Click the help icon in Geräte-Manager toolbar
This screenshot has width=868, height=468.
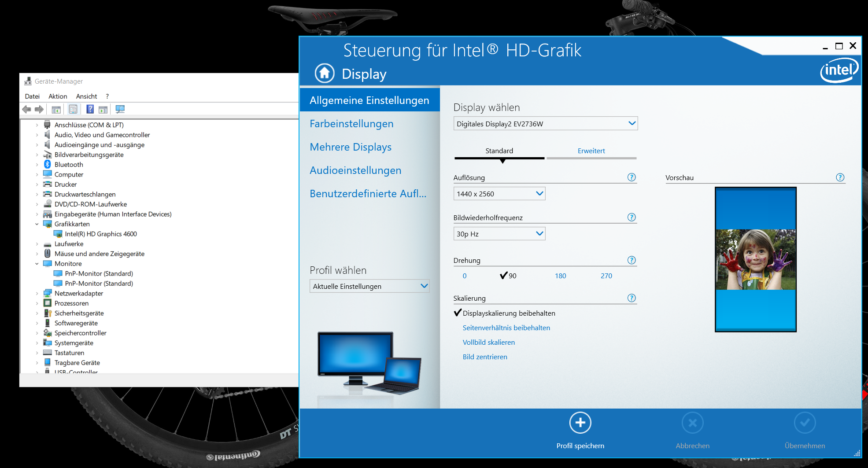(x=90, y=109)
